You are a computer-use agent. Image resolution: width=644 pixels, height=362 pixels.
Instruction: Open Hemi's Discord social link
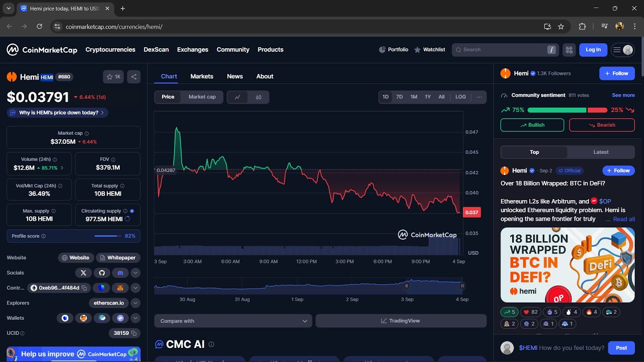[x=120, y=273]
